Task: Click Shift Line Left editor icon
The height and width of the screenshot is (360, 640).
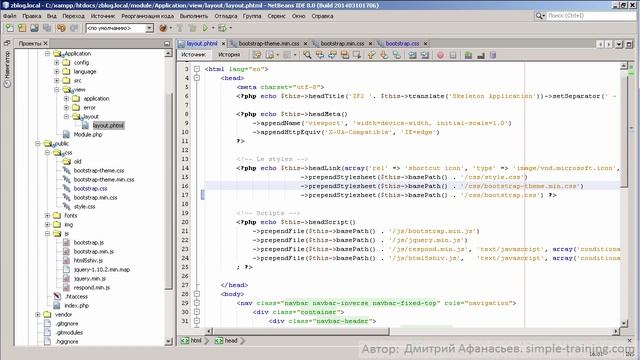Action: click(x=412, y=55)
